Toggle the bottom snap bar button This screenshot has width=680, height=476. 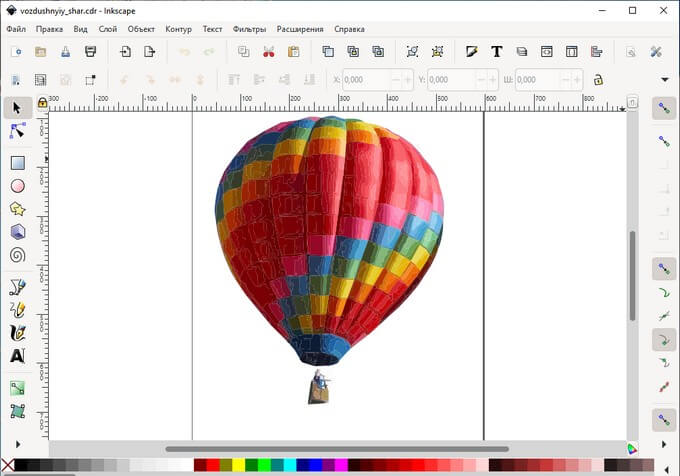pyautogui.click(x=664, y=420)
